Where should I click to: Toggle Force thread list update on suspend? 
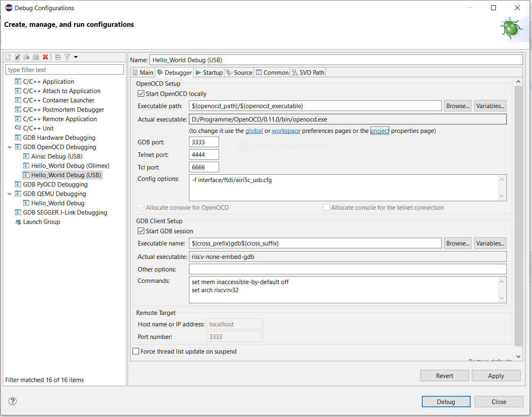(x=136, y=352)
